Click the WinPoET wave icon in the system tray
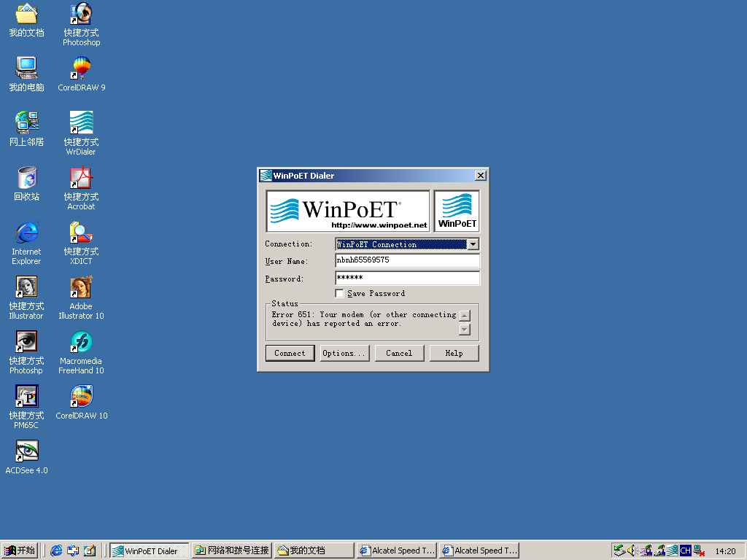Screen dimensions: 747x560 coord(672,551)
